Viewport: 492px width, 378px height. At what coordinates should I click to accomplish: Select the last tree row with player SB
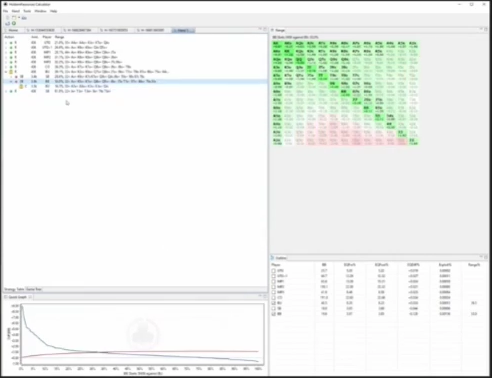pos(135,91)
